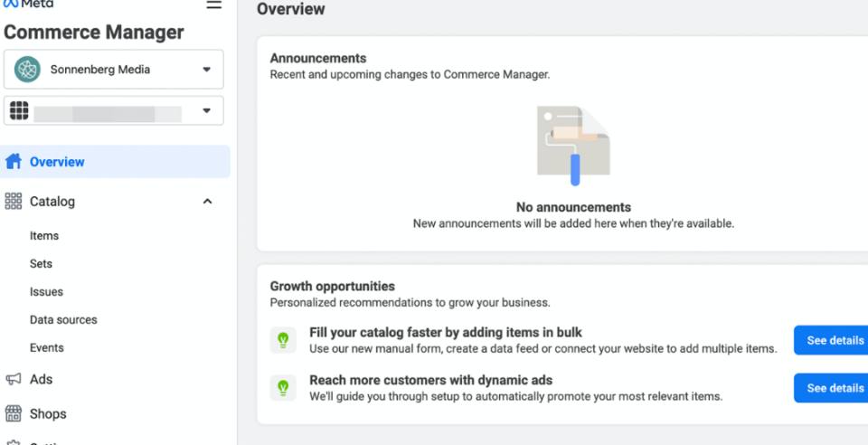The height and width of the screenshot is (445, 868).
Task: Open Sets under Catalog
Action: (41, 263)
